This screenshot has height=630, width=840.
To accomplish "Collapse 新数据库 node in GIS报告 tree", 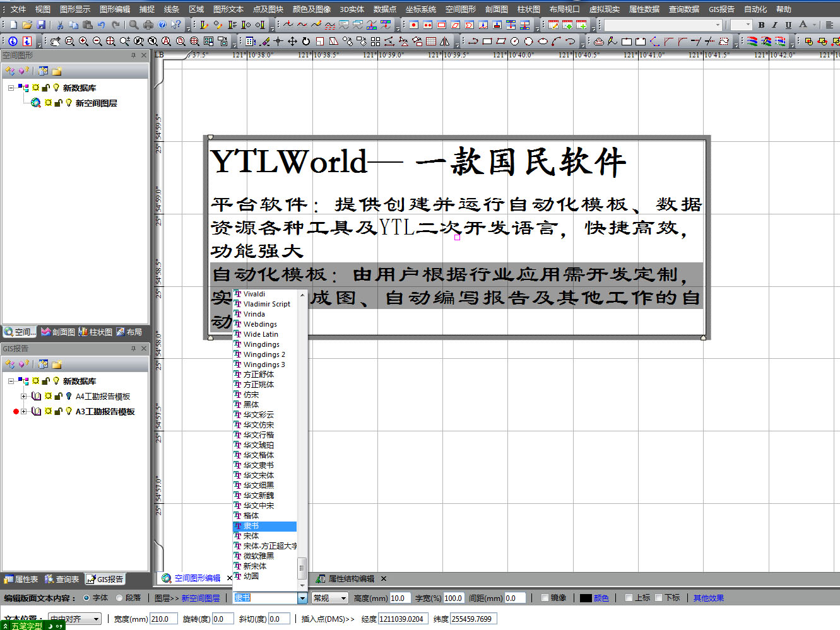I will (x=11, y=381).
